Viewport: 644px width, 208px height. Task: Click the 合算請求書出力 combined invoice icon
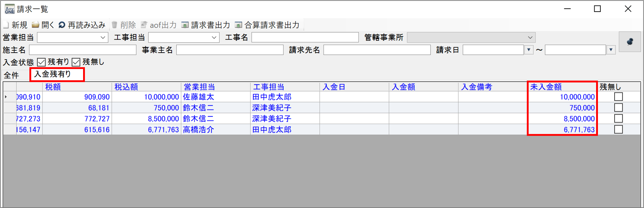[x=238, y=25]
